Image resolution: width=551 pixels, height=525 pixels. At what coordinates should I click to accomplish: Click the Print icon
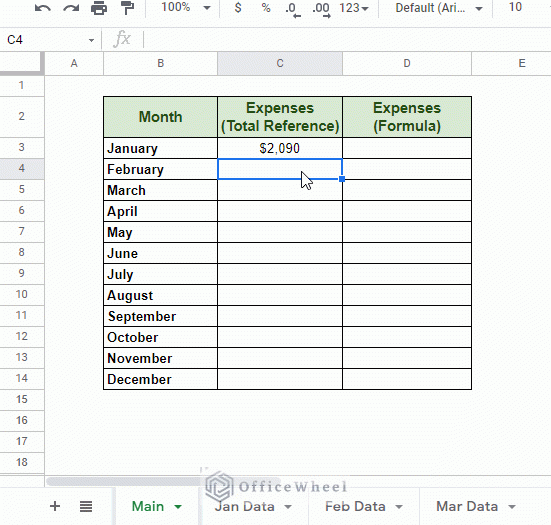pyautogui.click(x=99, y=8)
